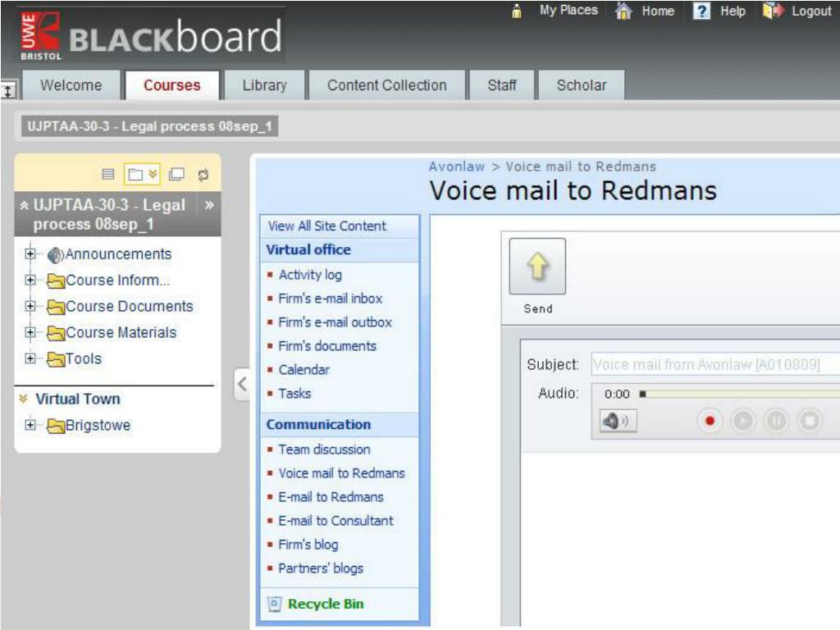
Task: Open Calendar link
Action: [304, 370]
